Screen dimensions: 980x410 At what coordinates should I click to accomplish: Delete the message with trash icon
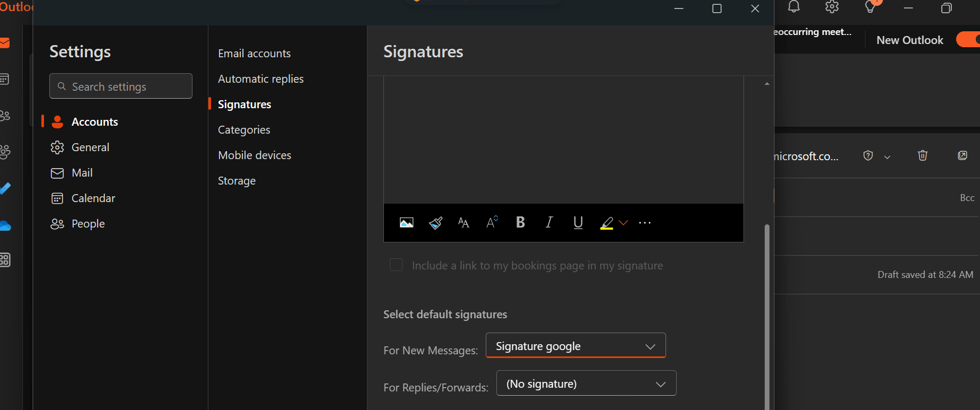pyautogui.click(x=923, y=155)
